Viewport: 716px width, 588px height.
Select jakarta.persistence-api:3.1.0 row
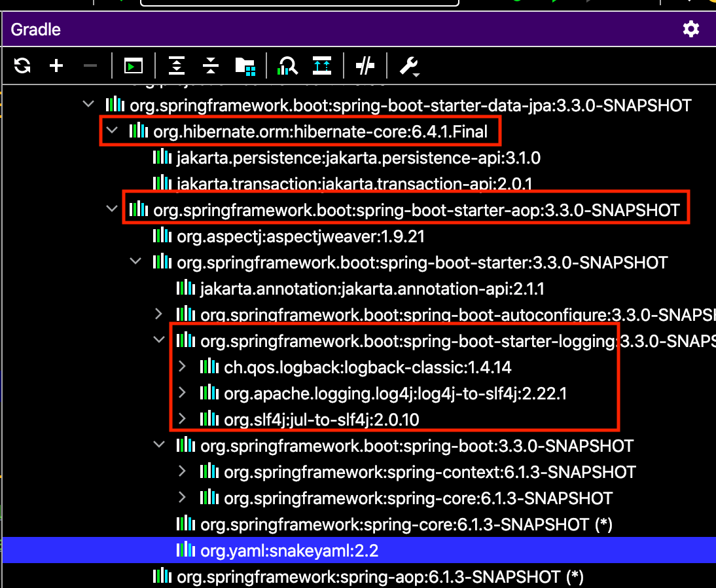point(359,158)
